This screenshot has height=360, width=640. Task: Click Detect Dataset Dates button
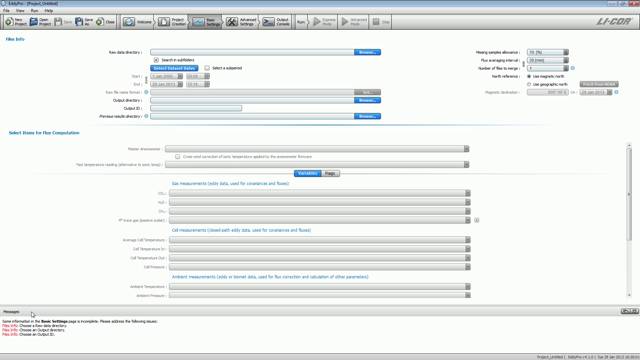pyautogui.click(x=174, y=68)
